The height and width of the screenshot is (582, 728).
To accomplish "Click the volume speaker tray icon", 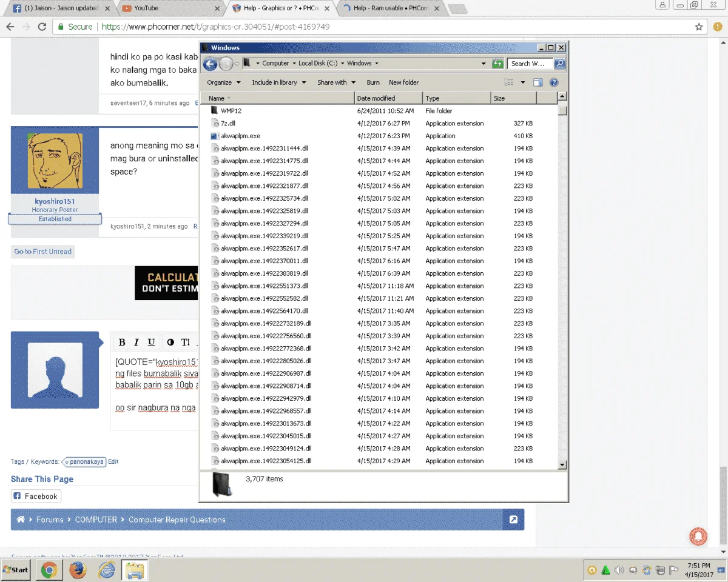I will coord(619,570).
